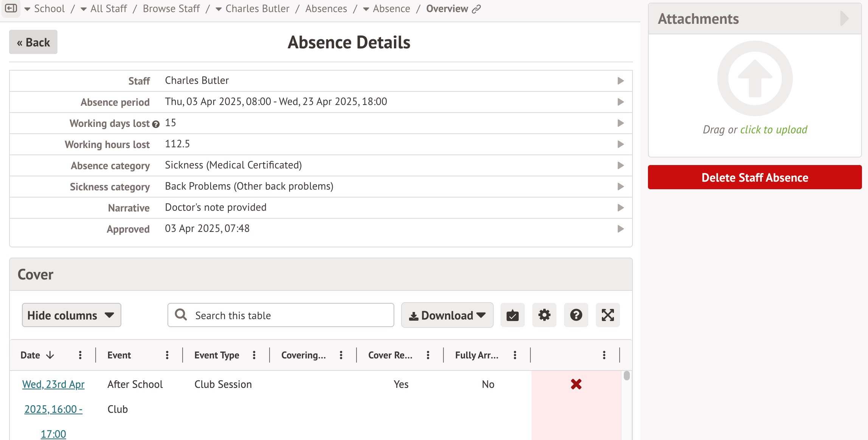Open Date column options menu
Screen dimensions: 868x440
point(80,355)
